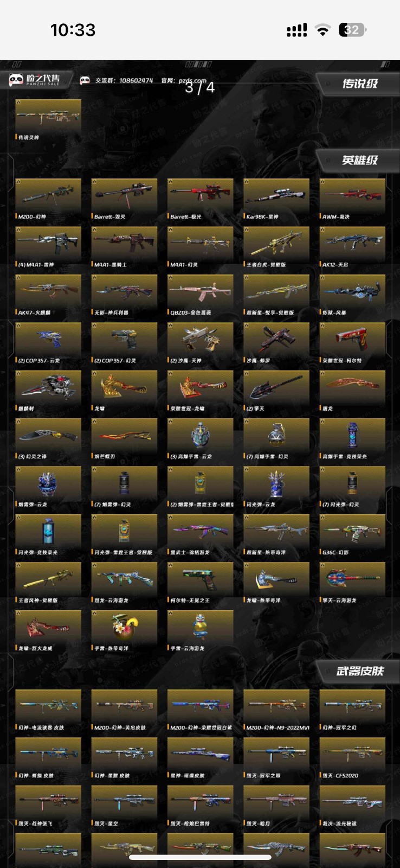The height and width of the screenshot is (868, 400).
Task: Tap the G36C-幻影 rifle thumbnail
Action: pyautogui.click(x=352, y=532)
